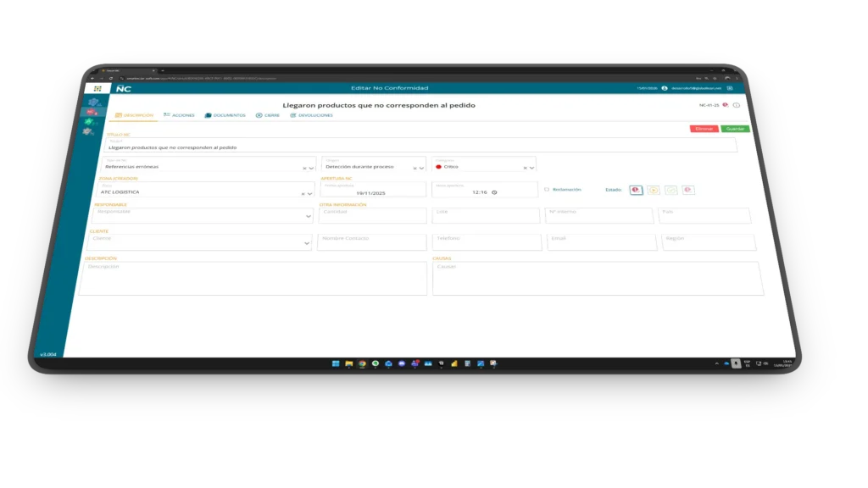
Task: Set Estado to the yellow in-progress icon
Action: click(x=654, y=190)
